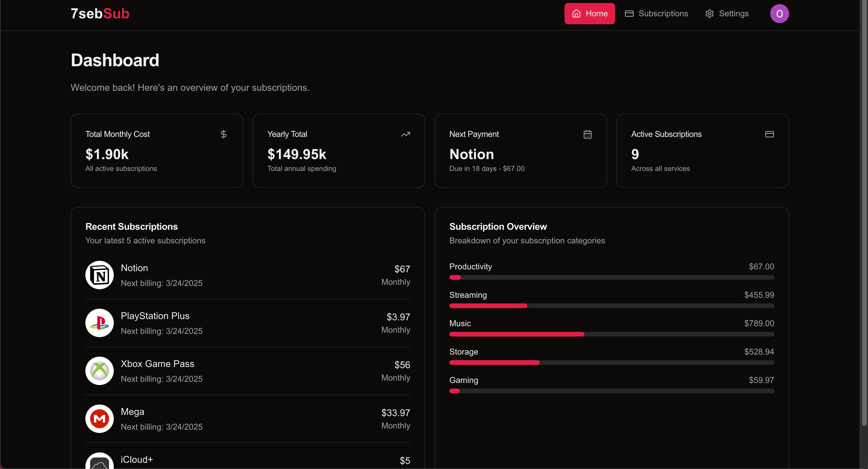Click the calendar icon in Next Payment card
This screenshot has width=868, height=469.
coord(587,134)
